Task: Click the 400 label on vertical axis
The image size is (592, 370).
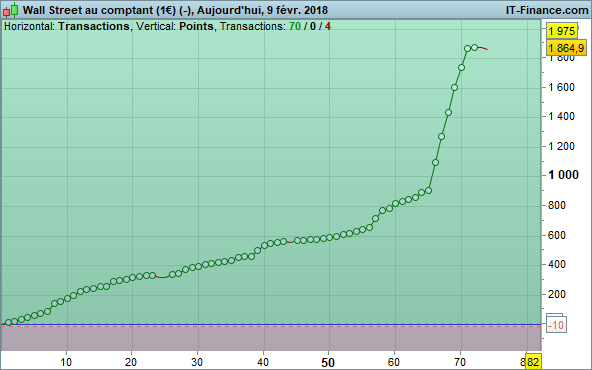Action: point(557,264)
